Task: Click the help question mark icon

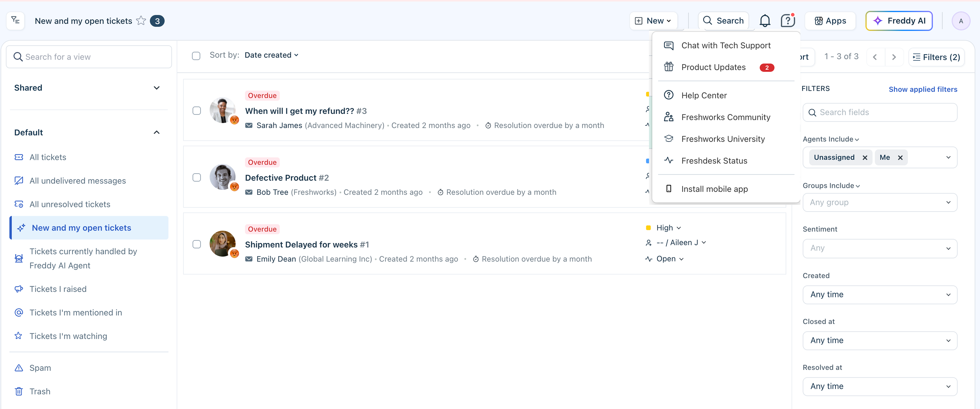Action: (x=787, y=21)
